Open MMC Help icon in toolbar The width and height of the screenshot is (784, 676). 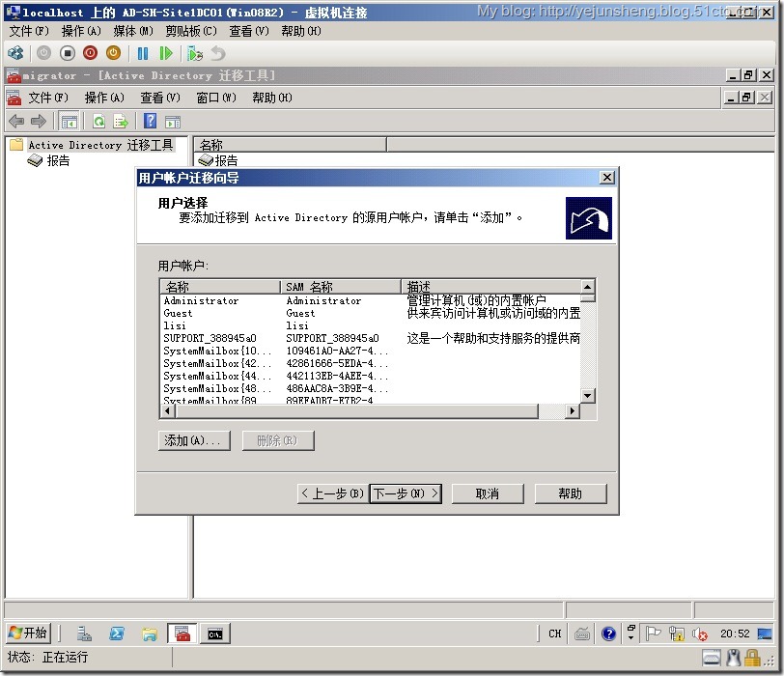tap(150, 121)
